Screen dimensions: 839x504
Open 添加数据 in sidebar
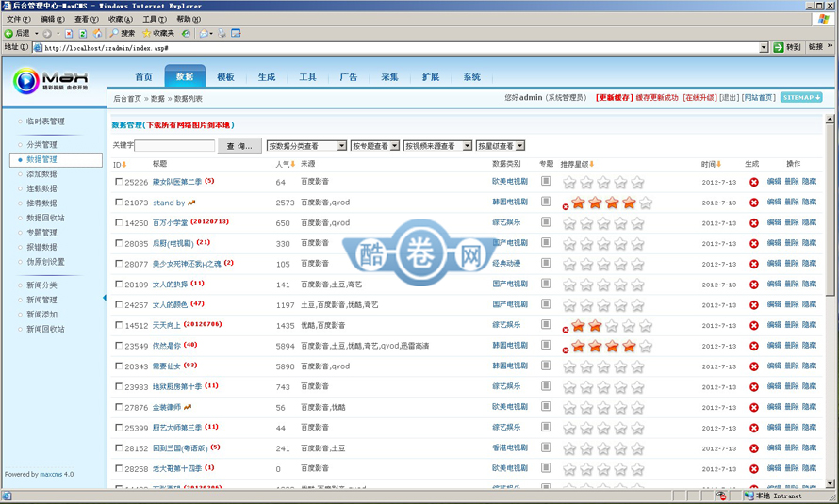coord(41,173)
